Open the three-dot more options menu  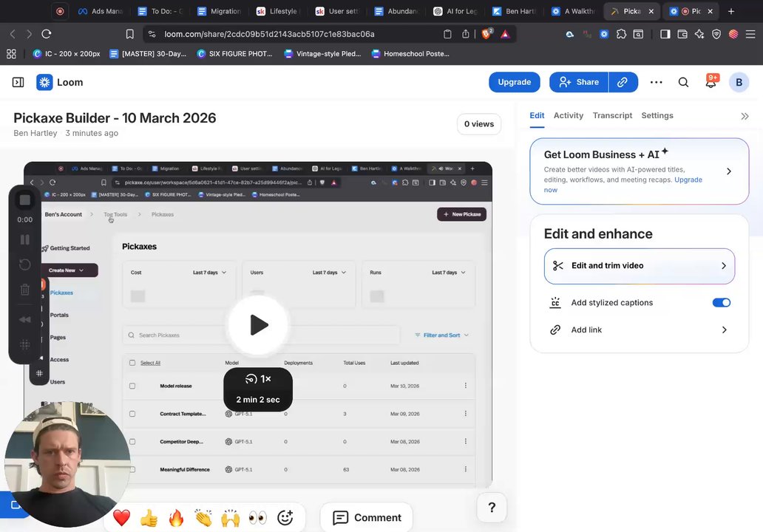[656, 82]
